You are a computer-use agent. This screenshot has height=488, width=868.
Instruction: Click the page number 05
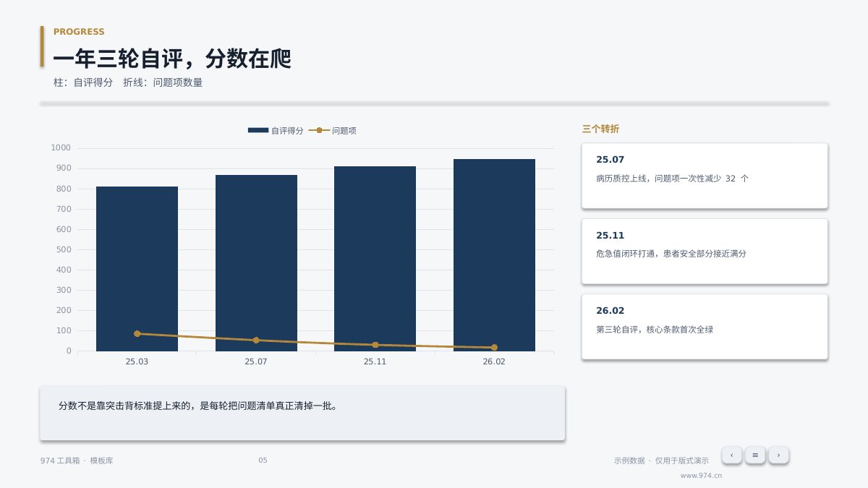(x=263, y=461)
